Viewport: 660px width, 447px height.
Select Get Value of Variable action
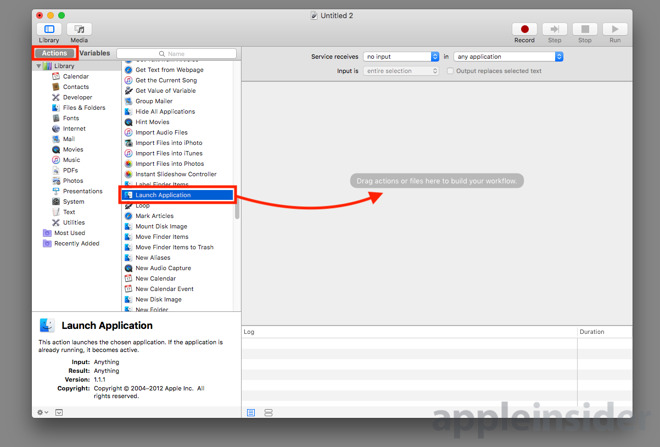pyautogui.click(x=165, y=90)
